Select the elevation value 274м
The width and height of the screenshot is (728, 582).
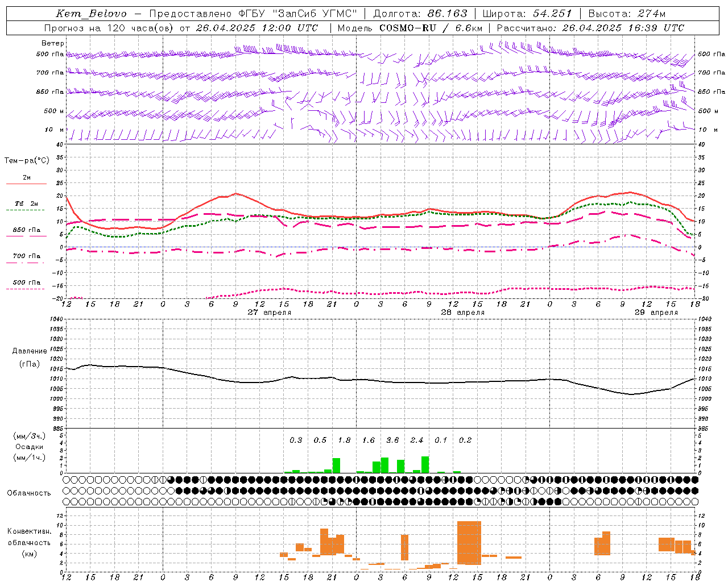coord(652,14)
